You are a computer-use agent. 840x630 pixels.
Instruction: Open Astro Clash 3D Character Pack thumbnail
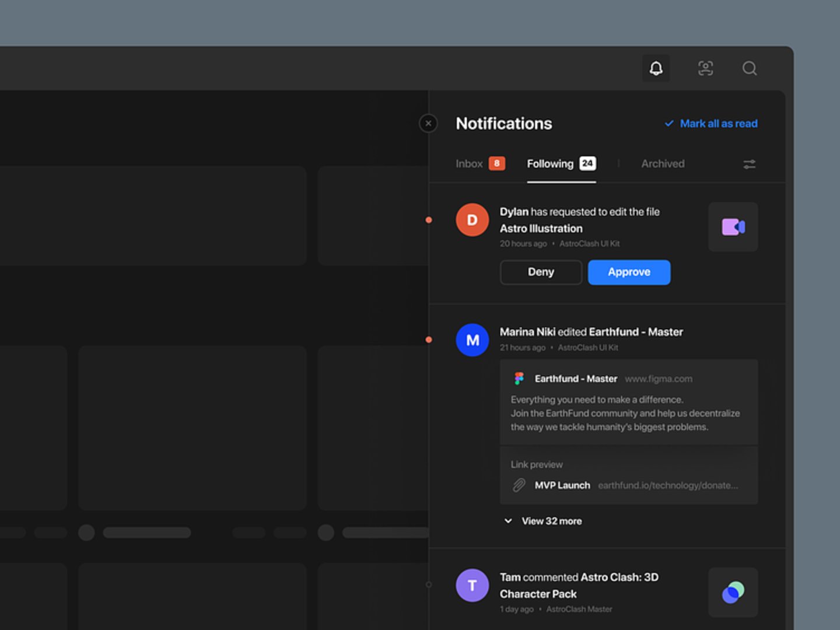(x=733, y=592)
